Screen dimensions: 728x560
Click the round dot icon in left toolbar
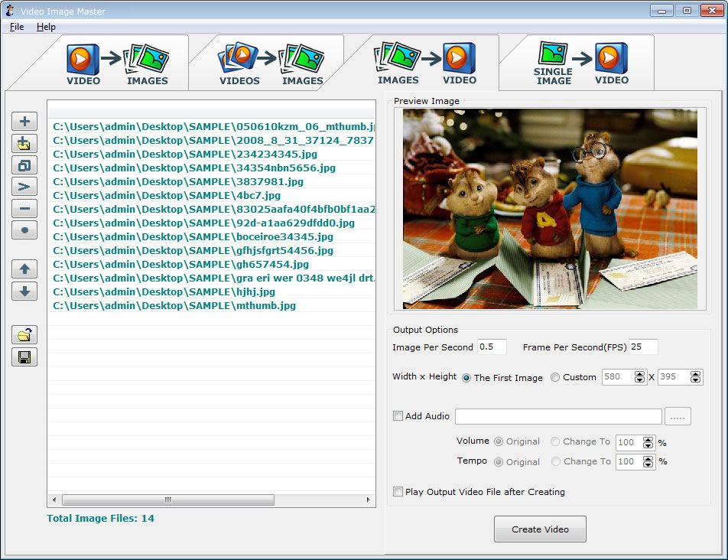24,230
